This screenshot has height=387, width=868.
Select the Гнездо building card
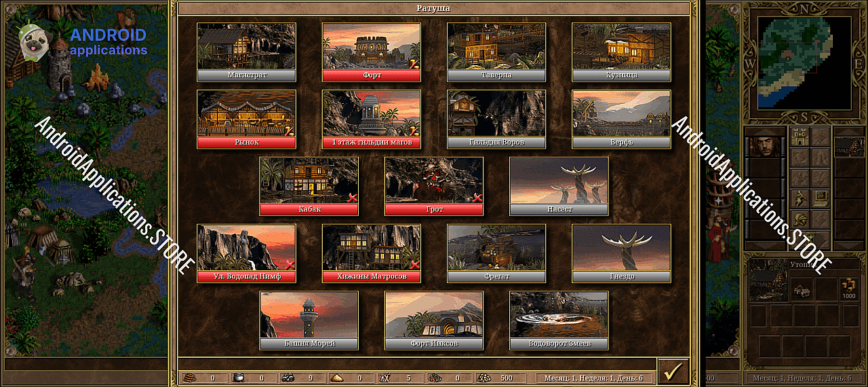[621, 253]
